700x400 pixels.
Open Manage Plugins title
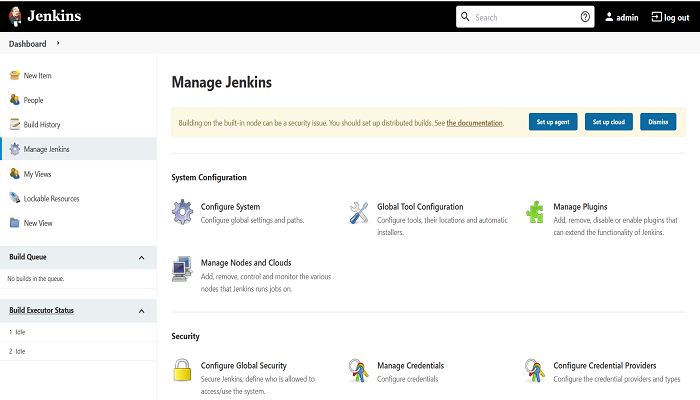click(x=580, y=207)
